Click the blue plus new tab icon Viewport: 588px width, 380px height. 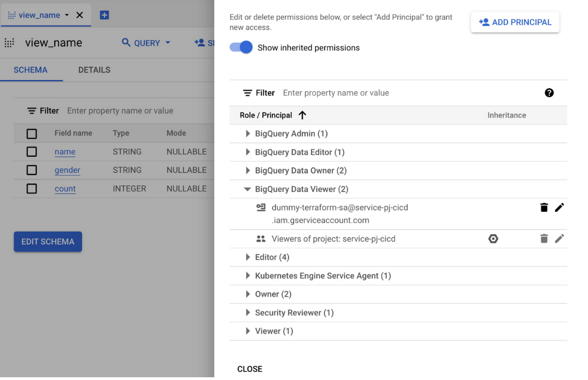pyautogui.click(x=104, y=15)
